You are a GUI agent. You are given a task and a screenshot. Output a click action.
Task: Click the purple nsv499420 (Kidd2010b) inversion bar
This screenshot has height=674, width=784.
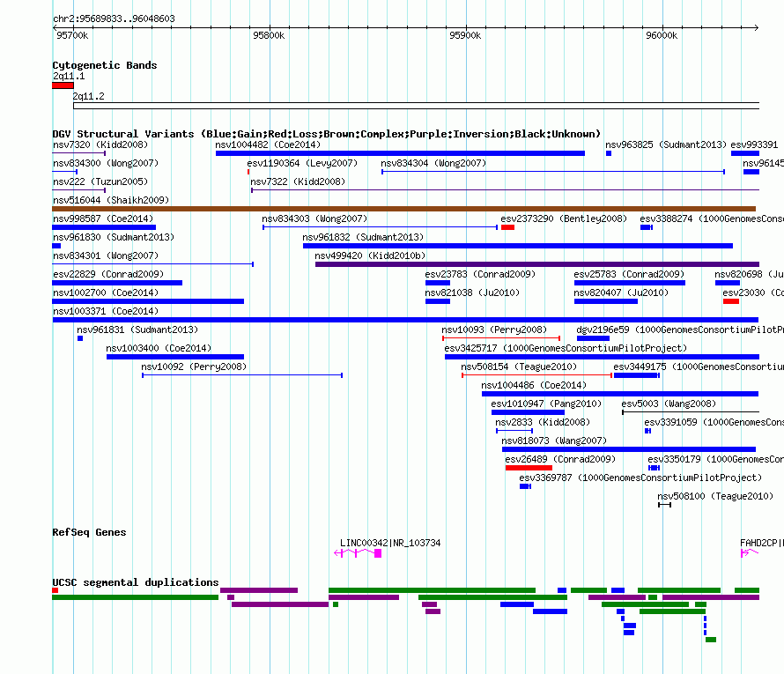point(537,264)
